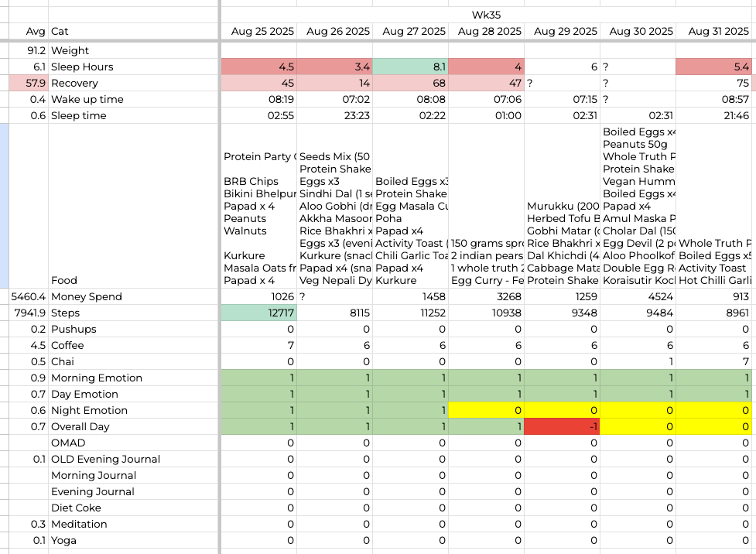Click the Aug 26 money spend question mark
Screen dimensions: 756x554
click(x=334, y=296)
